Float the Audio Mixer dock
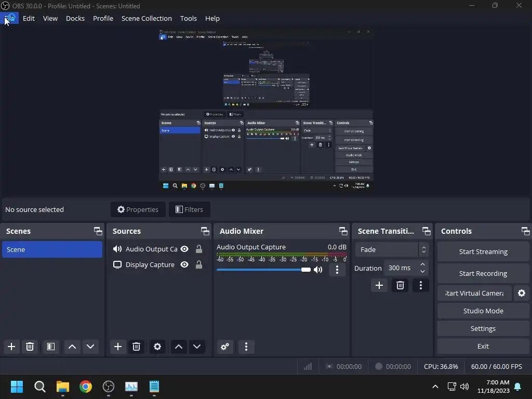Screen dimensions: 532x399 pyautogui.click(x=343, y=231)
